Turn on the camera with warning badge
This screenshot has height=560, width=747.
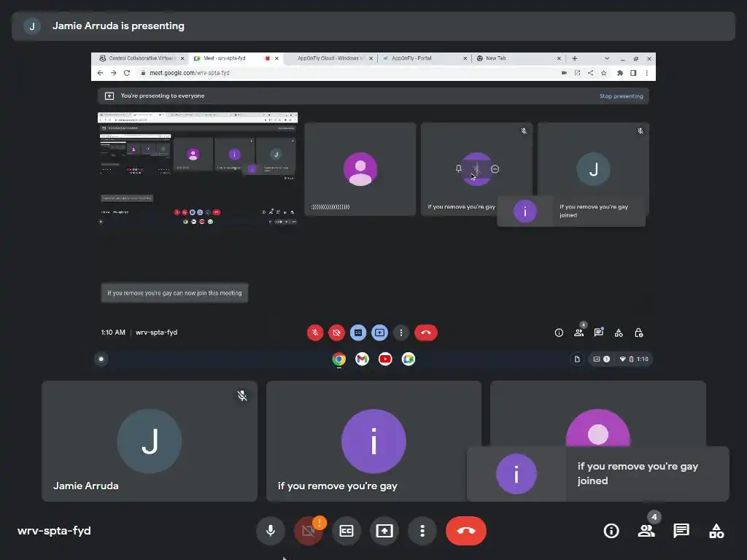tap(309, 531)
